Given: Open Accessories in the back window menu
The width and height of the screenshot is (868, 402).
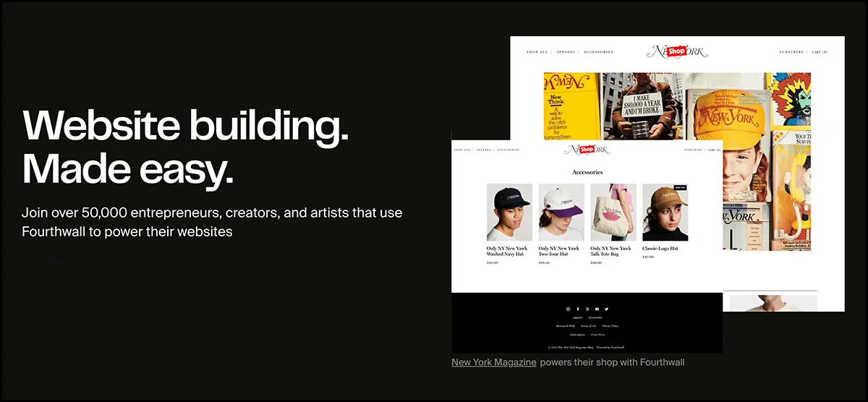Looking at the screenshot, I should coord(598,52).
